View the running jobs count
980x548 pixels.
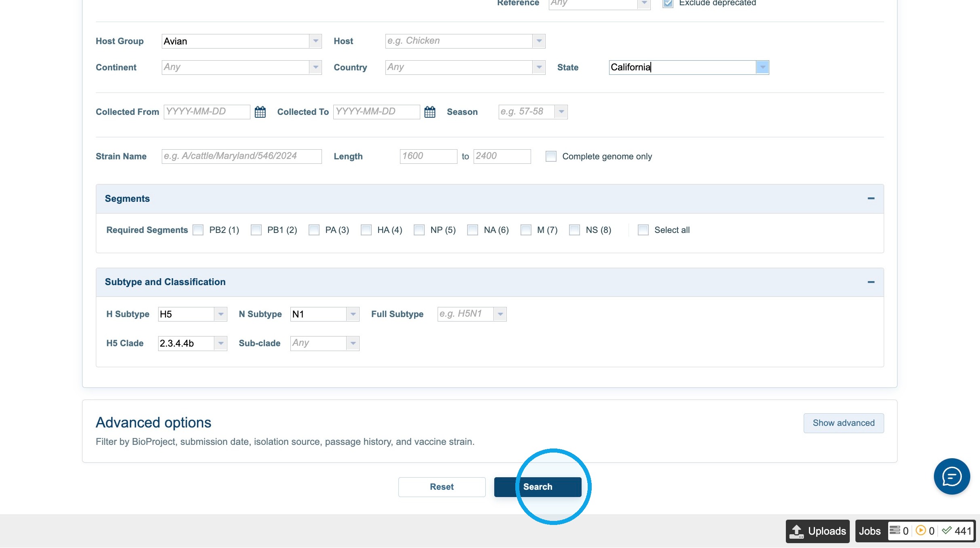coord(925,531)
